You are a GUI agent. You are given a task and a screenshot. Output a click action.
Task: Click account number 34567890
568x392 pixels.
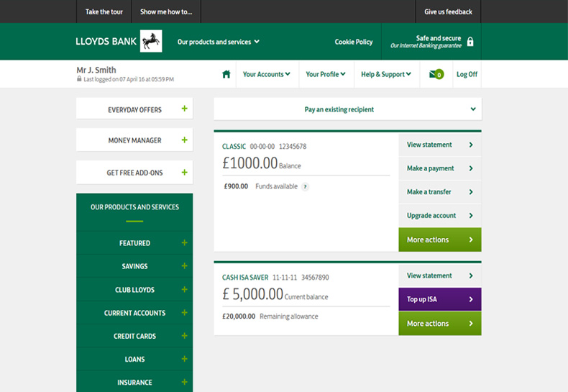[x=315, y=278]
